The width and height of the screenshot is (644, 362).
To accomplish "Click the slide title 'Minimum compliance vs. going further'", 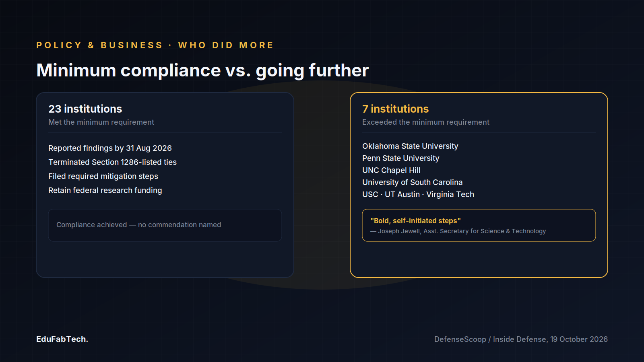I will tap(202, 70).
